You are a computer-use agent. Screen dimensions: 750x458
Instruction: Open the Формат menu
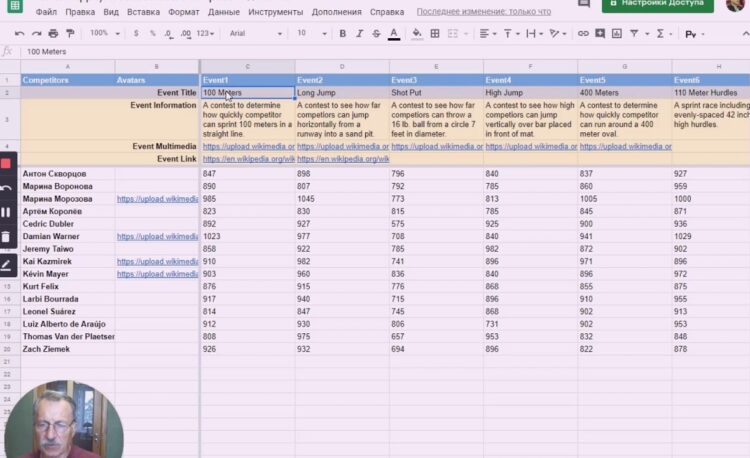[x=183, y=12]
